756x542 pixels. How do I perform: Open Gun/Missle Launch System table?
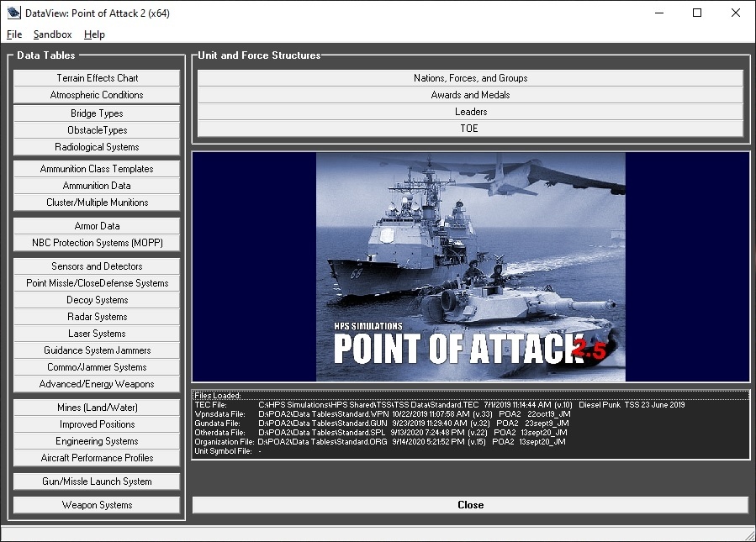coord(97,481)
